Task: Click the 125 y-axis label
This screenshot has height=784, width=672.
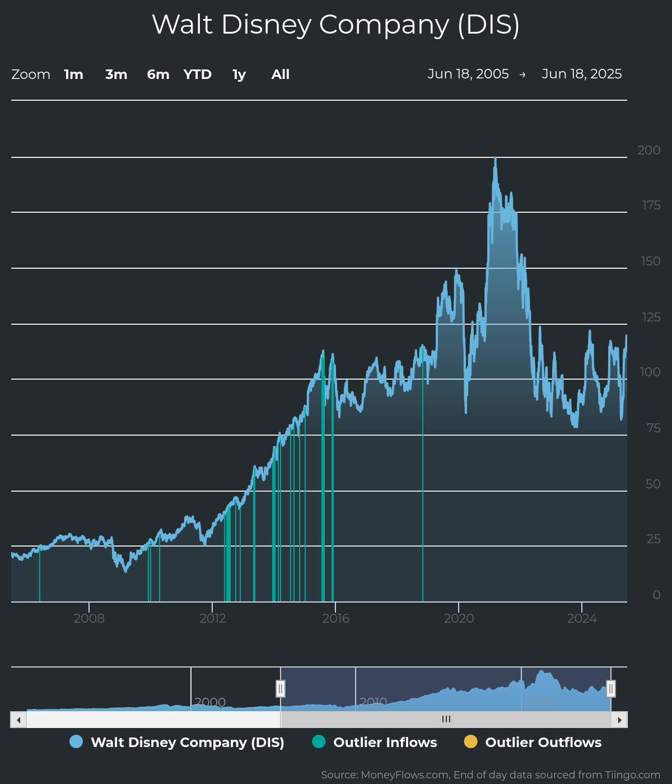Action: click(x=651, y=317)
